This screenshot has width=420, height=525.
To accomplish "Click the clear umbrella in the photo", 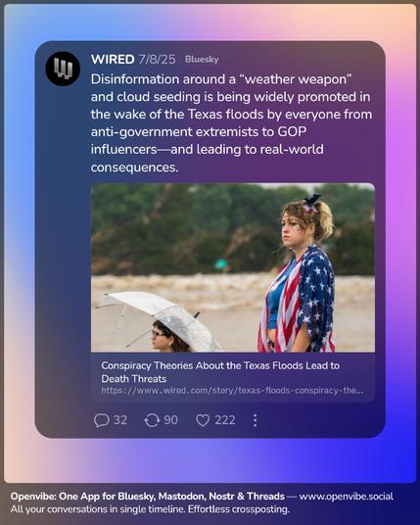I will (x=158, y=318).
